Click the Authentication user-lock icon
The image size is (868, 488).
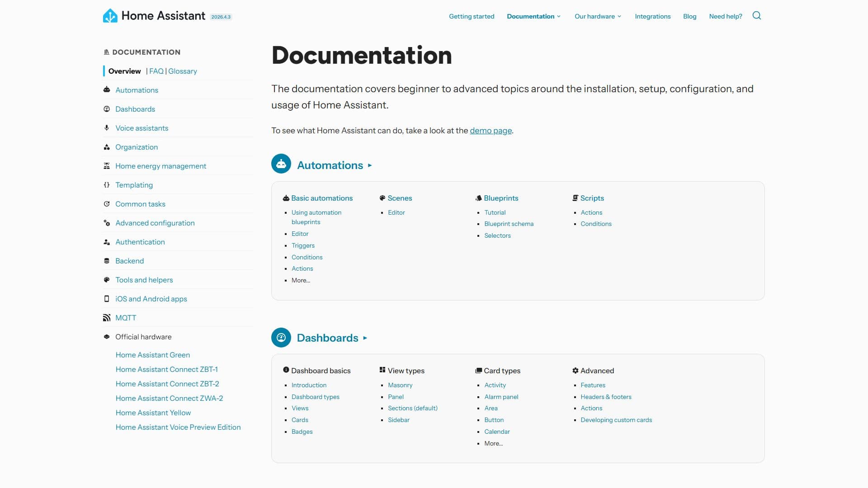[107, 242]
